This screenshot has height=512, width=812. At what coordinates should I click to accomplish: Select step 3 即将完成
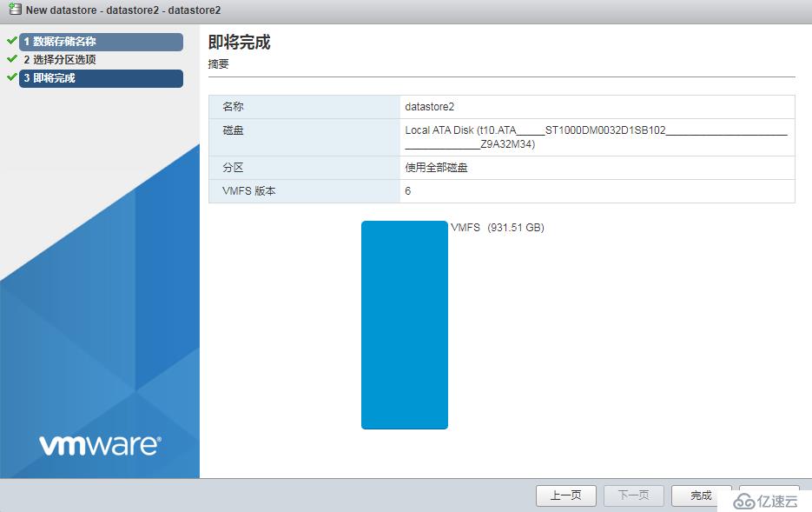pos(101,78)
